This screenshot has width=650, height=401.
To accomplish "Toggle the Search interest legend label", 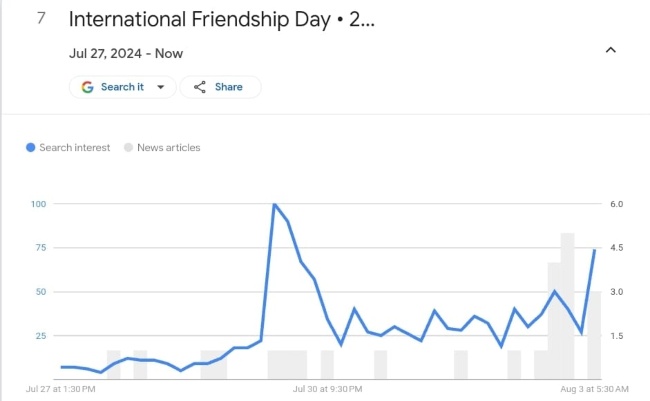I will click(x=76, y=147).
